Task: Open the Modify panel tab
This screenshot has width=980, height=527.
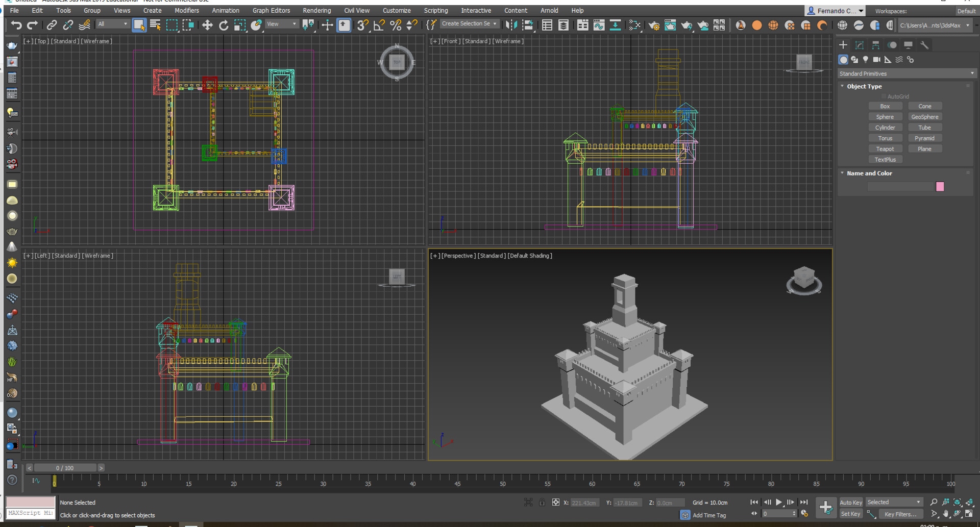Action: pyautogui.click(x=860, y=45)
